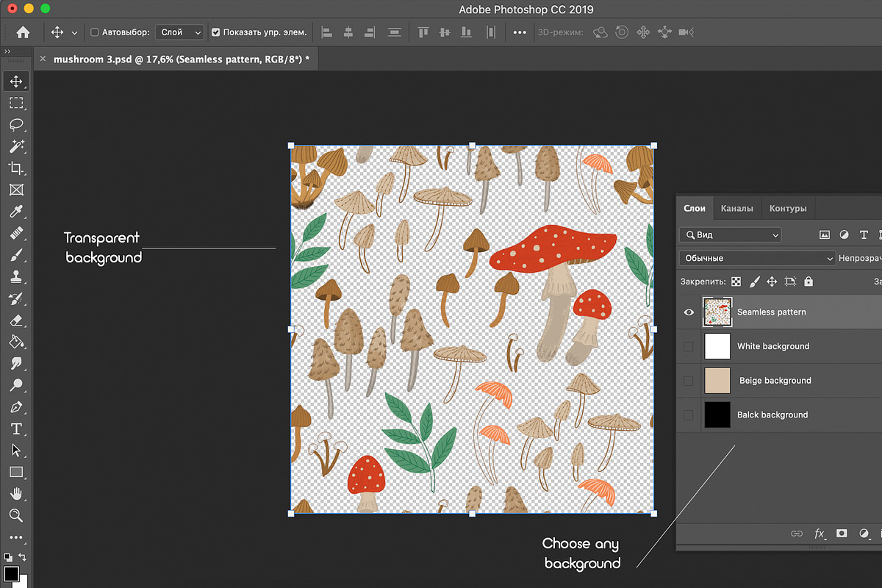Add a layer style with fx icon
The image size is (882, 588).
coord(820,534)
